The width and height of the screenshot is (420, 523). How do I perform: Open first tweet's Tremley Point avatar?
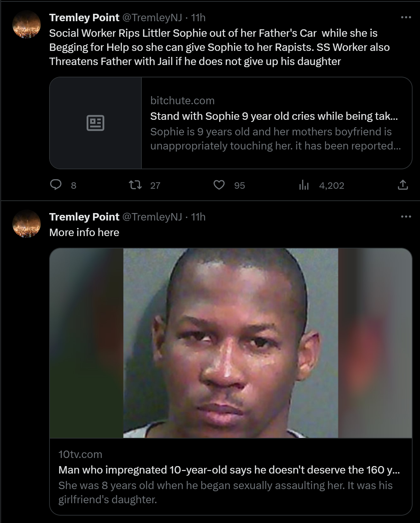point(27,24)
